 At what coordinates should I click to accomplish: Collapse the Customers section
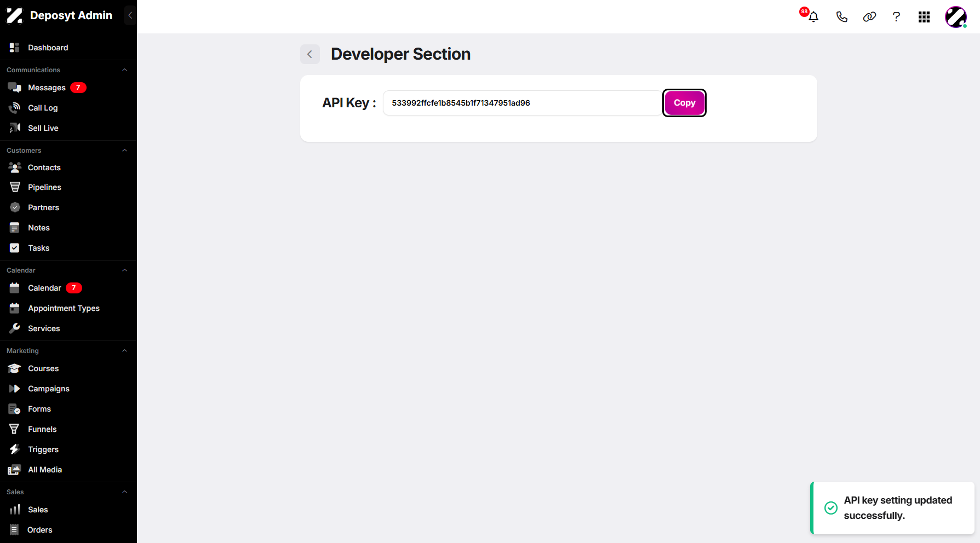124,151
